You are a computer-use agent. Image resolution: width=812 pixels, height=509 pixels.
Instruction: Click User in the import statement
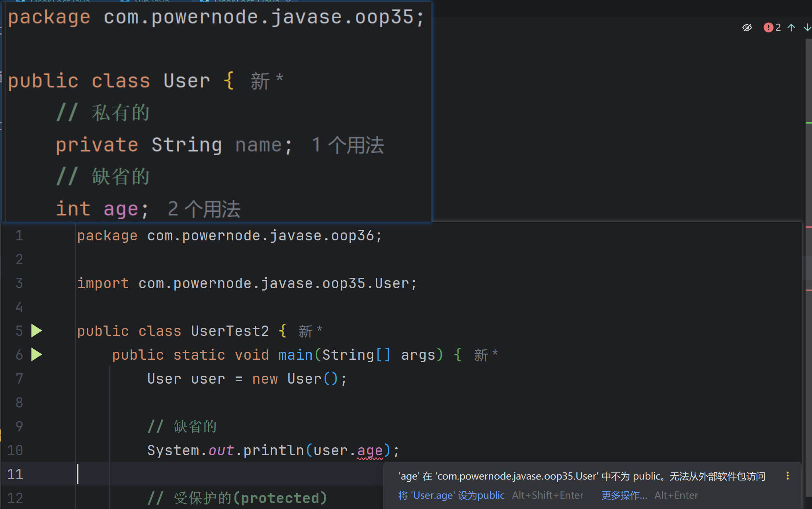click(392, 283)
